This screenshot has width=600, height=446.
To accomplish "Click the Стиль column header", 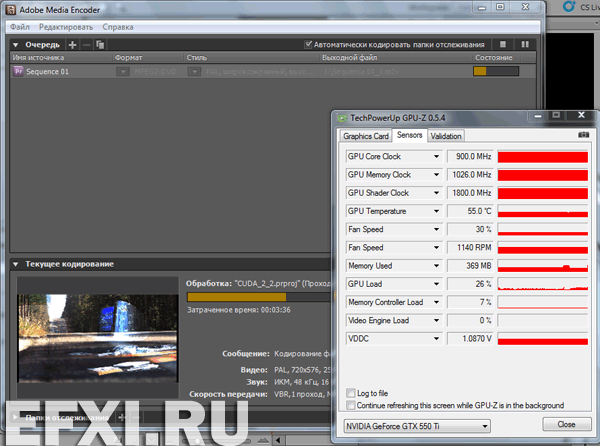I will click(251, 58).
